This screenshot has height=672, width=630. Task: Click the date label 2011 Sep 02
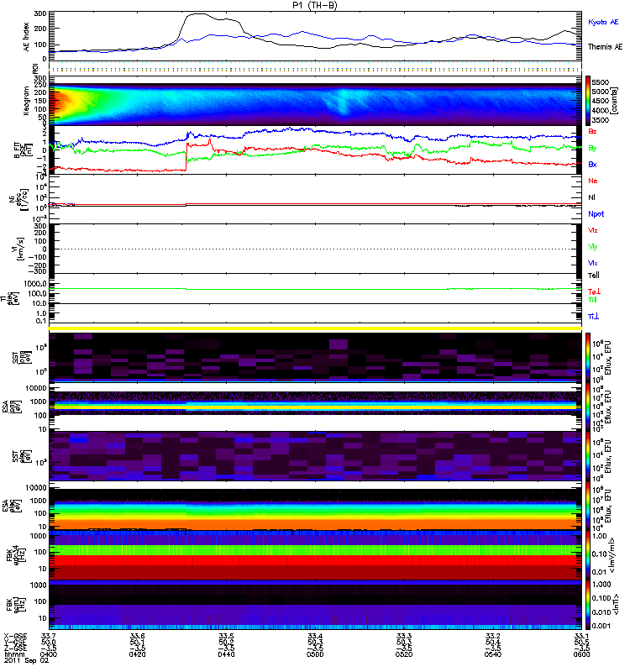point(27,661)
